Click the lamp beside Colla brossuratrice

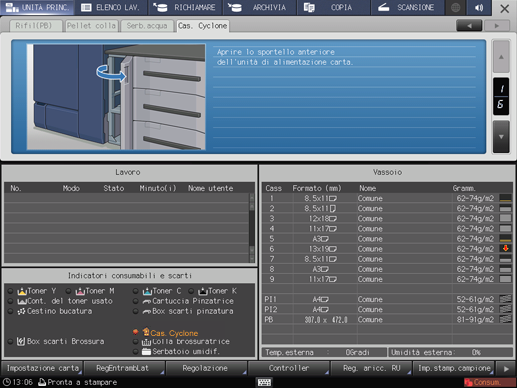coord(136,342)
